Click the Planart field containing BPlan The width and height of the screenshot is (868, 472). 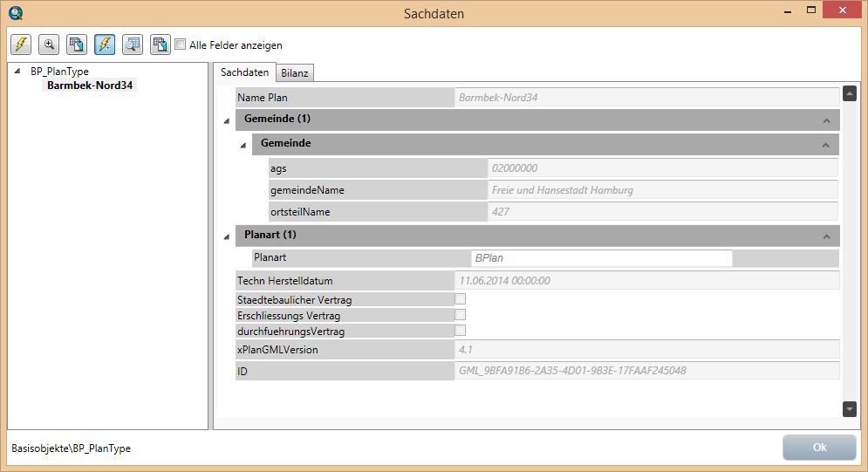click(601, 258)
